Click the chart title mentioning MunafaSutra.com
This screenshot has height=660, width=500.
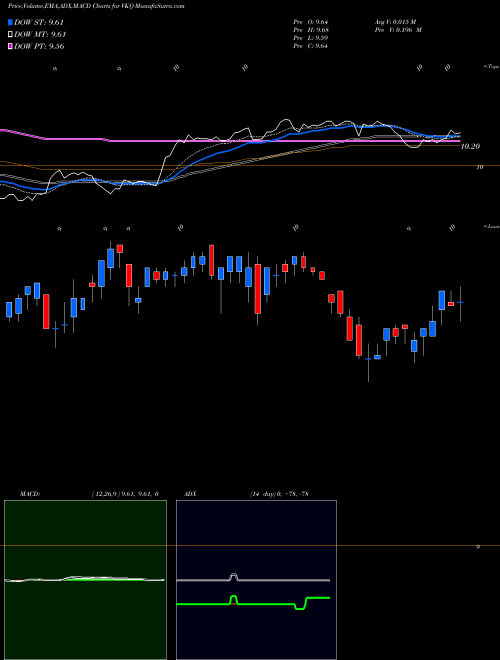pyautogui.click(x=96, y=6)
